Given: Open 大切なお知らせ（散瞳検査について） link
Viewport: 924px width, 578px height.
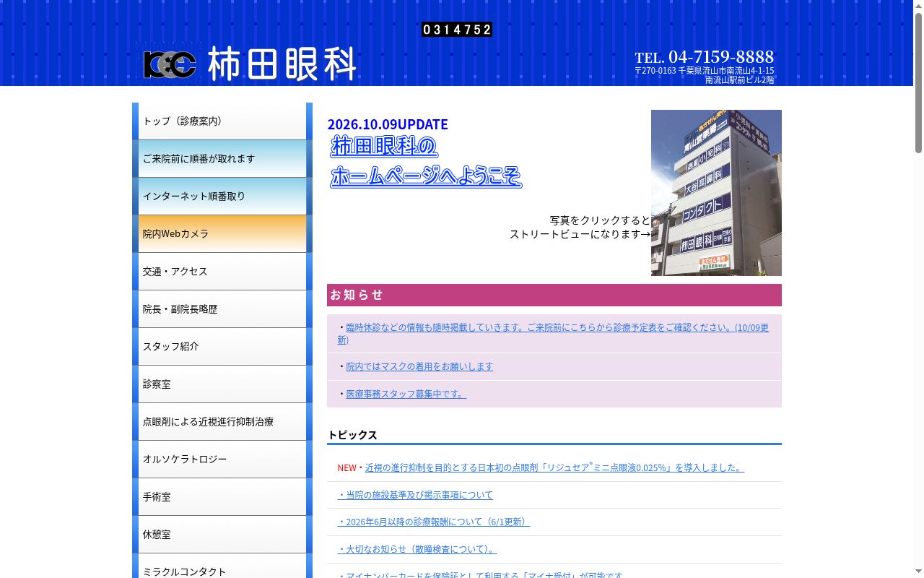Looking at the screenshot, I should coord(417,549).
